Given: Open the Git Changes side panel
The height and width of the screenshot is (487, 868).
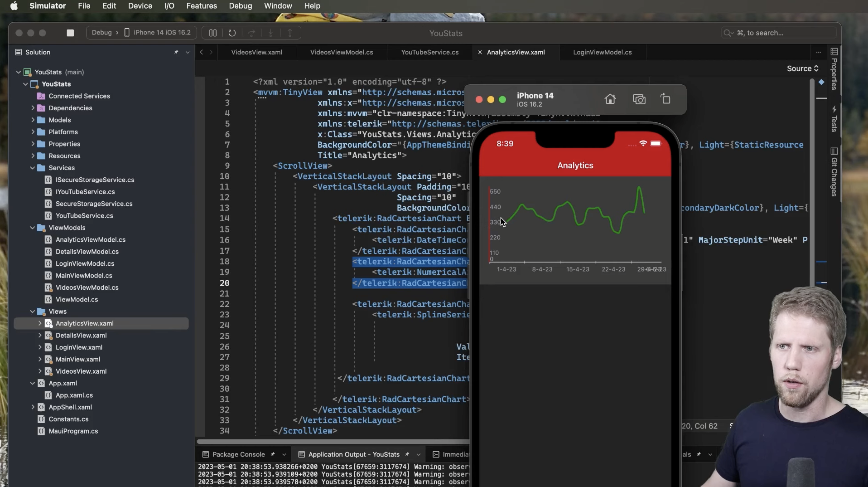Looking at the screenshot, I should pyautogui.click(x=834, y=172).
